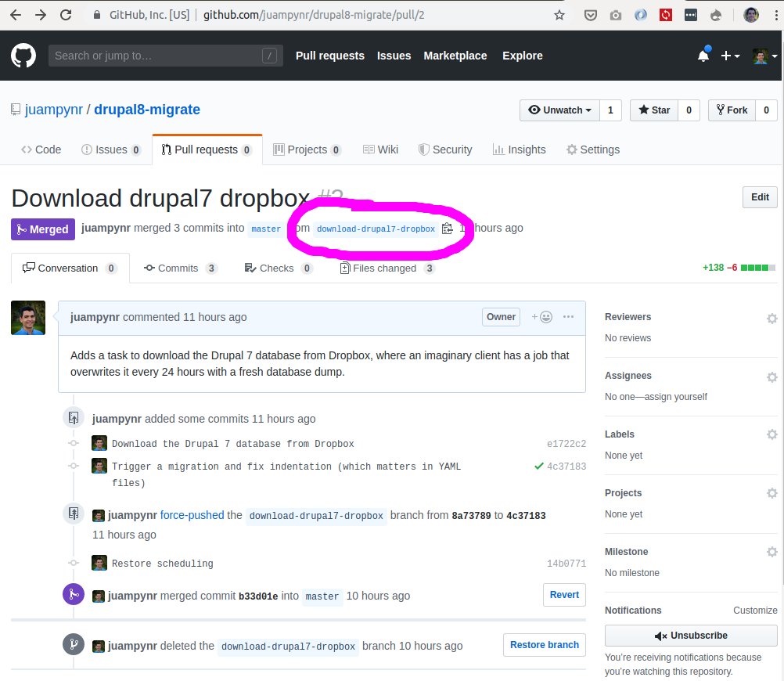Open the Security tab
The height and width of the screenshot is (681, 784).
pyautogui.click(x=445, y=150)
